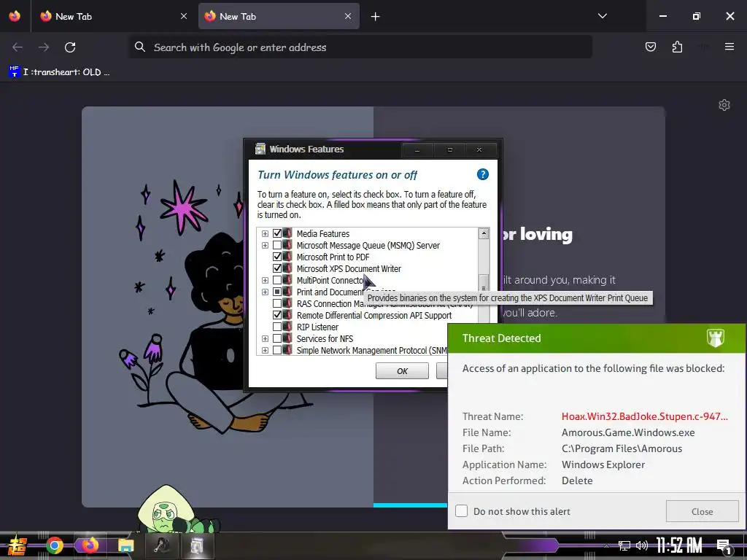Open File Explorer from the taskbar

tap(125, 545)
